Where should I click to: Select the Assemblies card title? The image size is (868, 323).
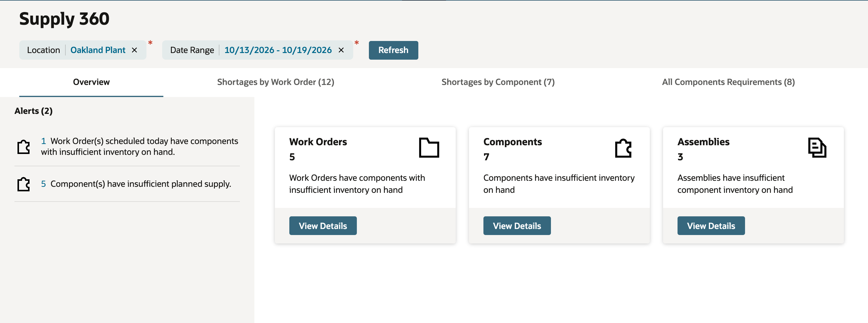click(x=703, y=142)
